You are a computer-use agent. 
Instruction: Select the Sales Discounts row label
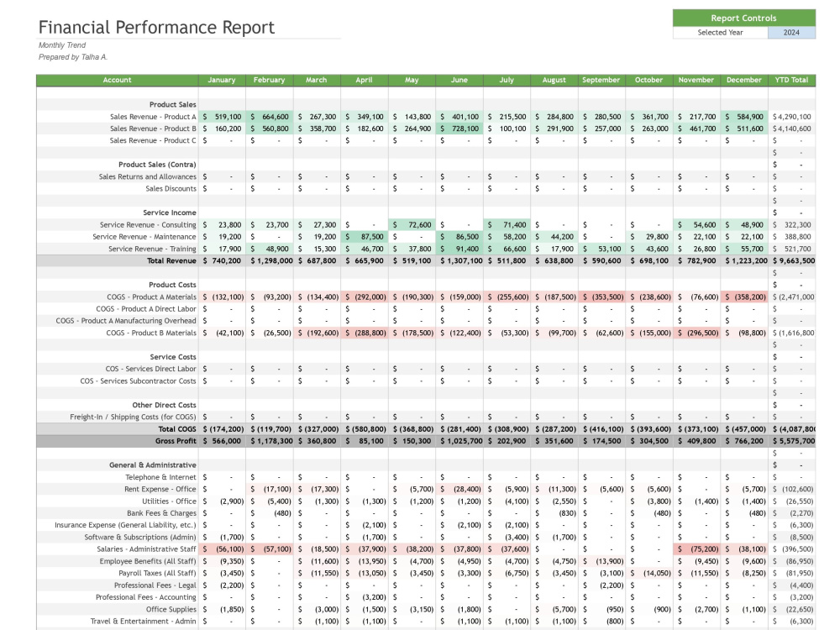(171, 188)
